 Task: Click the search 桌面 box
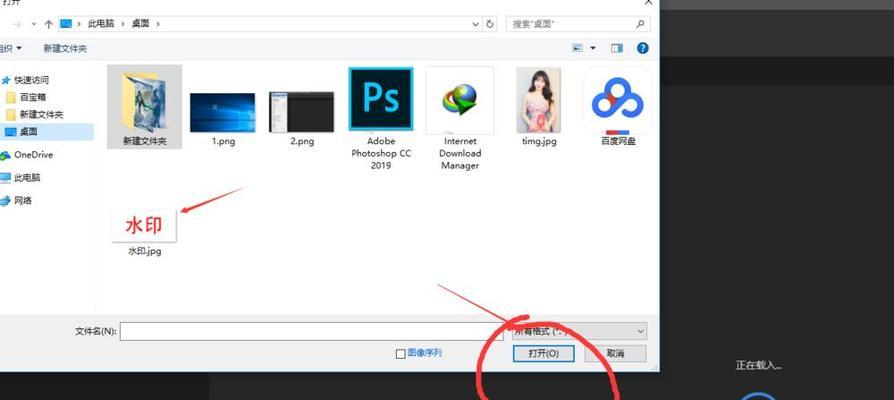(578, 24)
